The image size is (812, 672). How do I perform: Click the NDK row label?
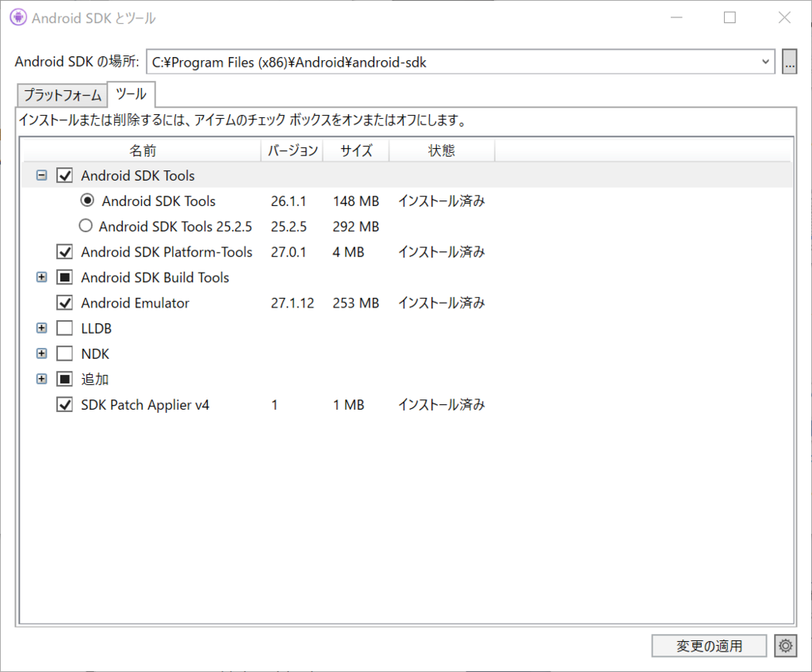click(x=95, y=353)
